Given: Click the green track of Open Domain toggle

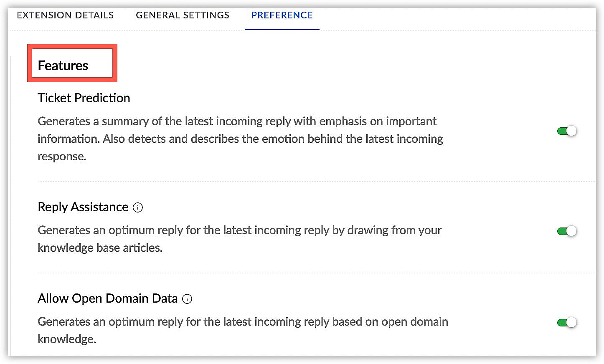Looking at the screenshot, I should pyautogui.click(x=562, y=322).
